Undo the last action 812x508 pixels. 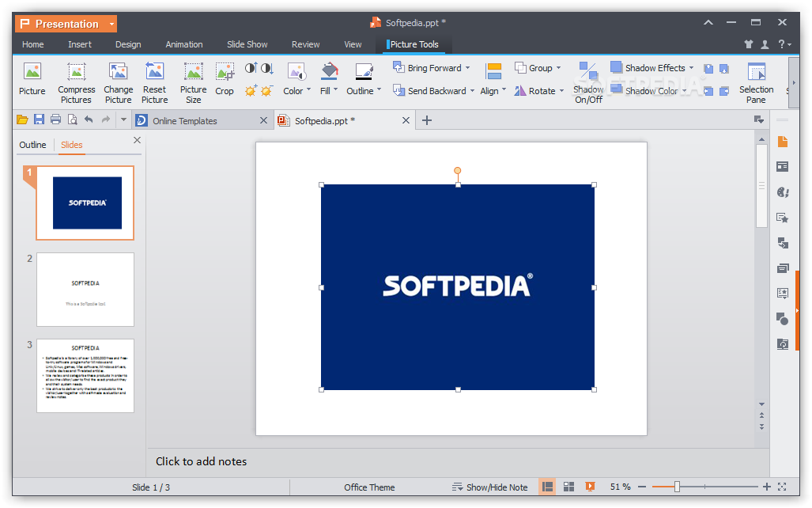[x=89, y=119]
